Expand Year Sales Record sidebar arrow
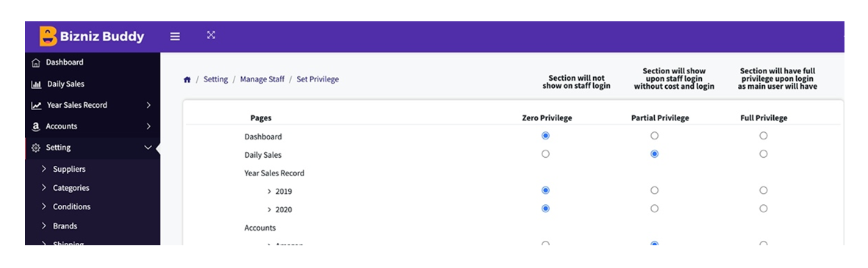 148,105
